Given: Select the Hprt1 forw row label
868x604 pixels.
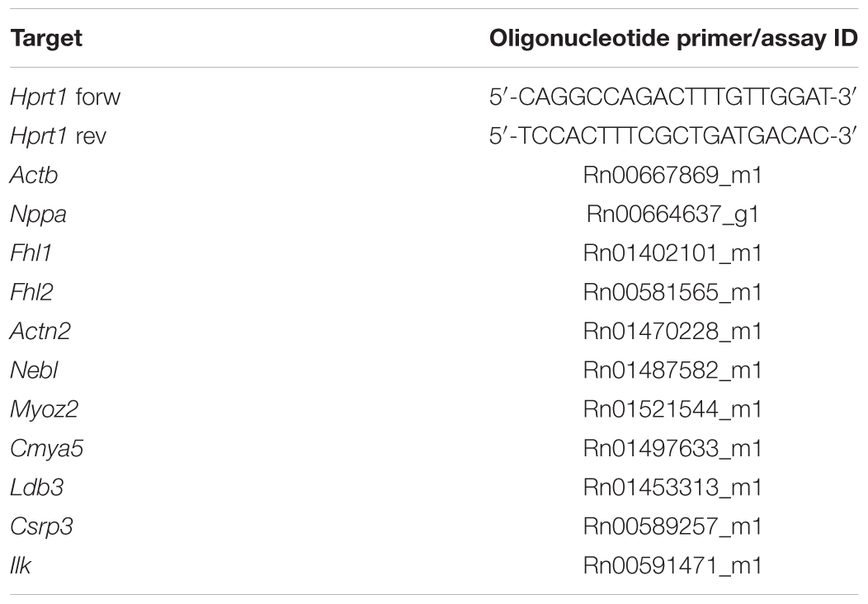Looking at the screenshot, I should point(65,97).
